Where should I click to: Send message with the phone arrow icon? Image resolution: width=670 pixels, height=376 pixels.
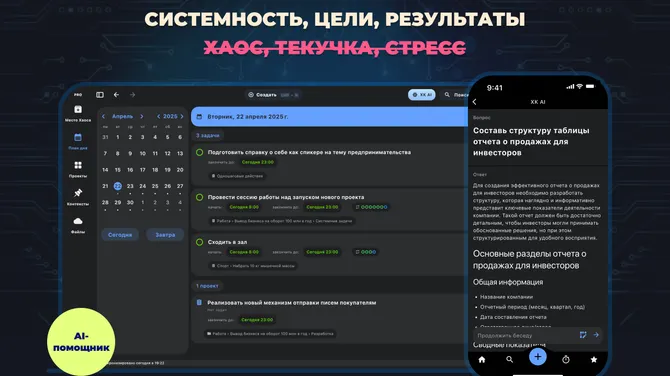596,335
